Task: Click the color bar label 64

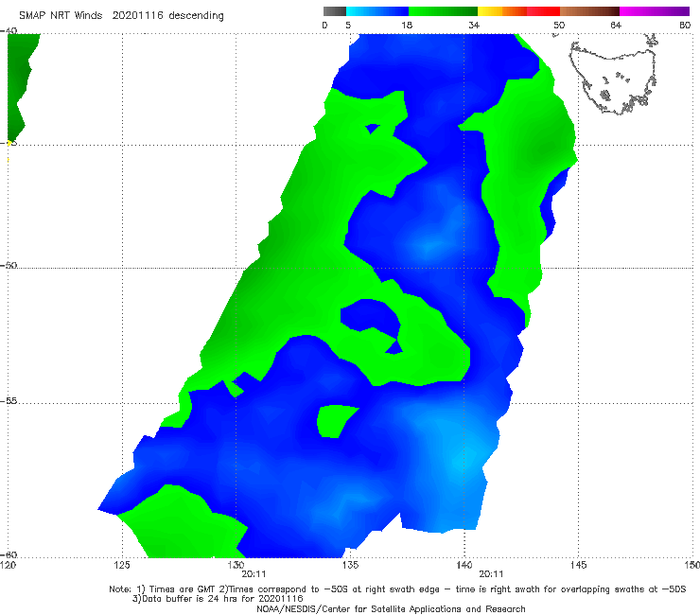Action: coord(616,25)
